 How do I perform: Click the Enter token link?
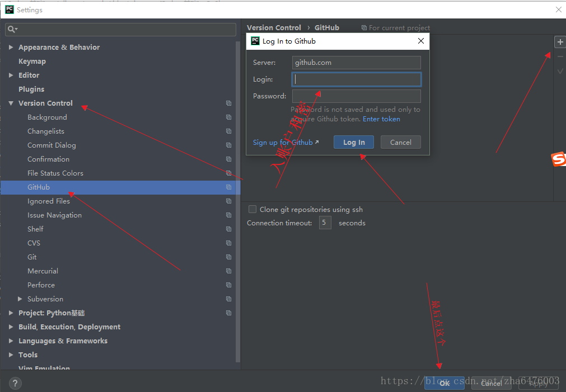coord(381,119)
